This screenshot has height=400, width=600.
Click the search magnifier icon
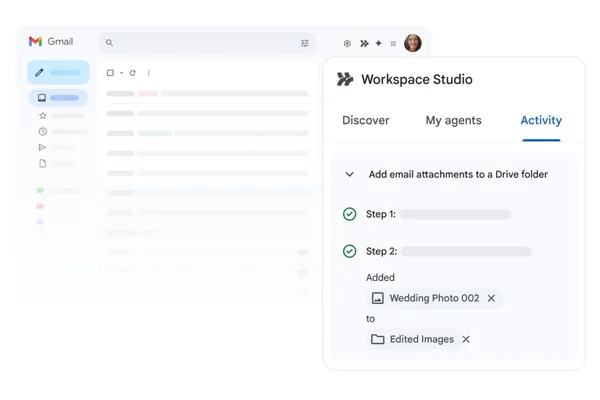[x=109, y=43]
